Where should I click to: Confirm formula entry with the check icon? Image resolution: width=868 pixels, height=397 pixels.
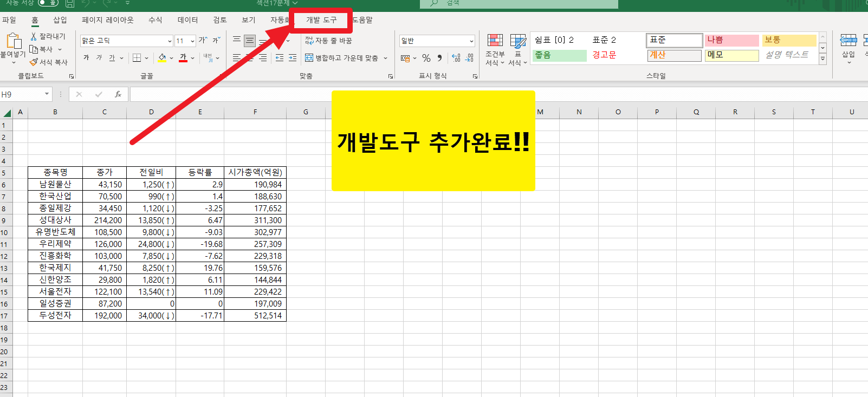pyautogui.click(x=99, y=94)
